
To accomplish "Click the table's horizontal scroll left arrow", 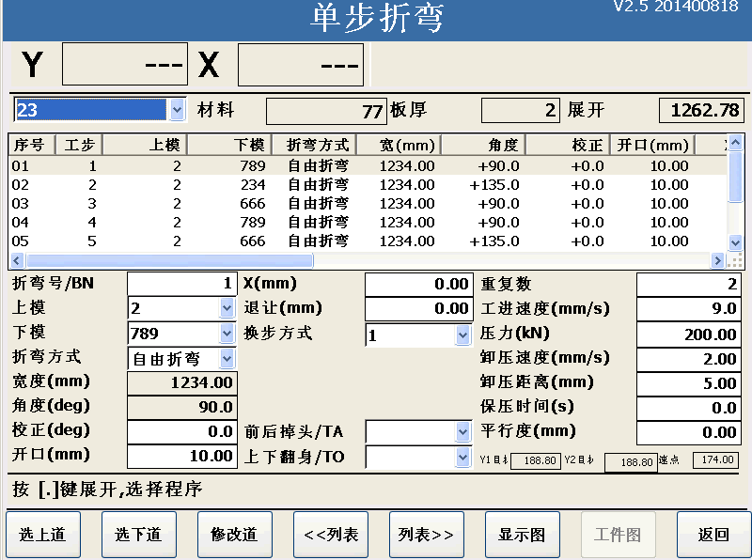I will [17, 260].
